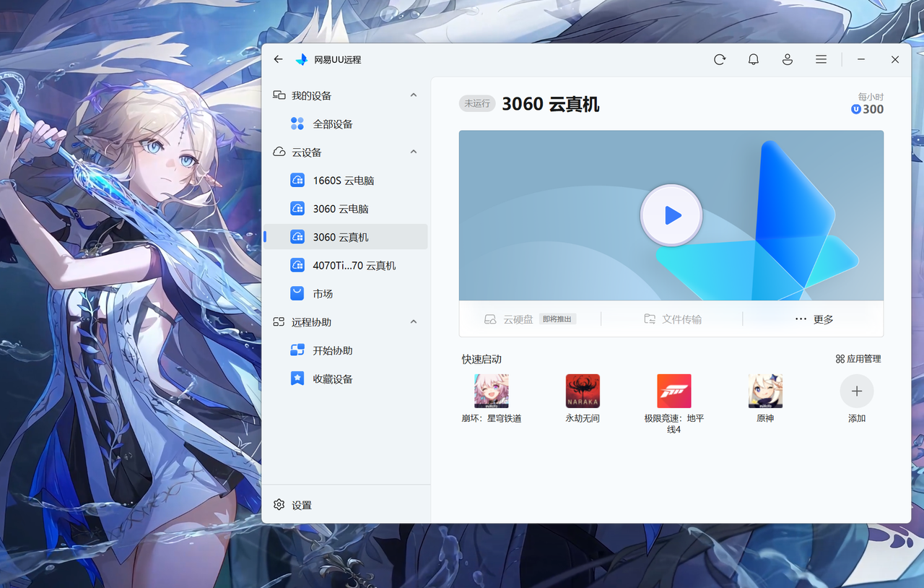Click the refresh icon in title bar

point(720,59)
